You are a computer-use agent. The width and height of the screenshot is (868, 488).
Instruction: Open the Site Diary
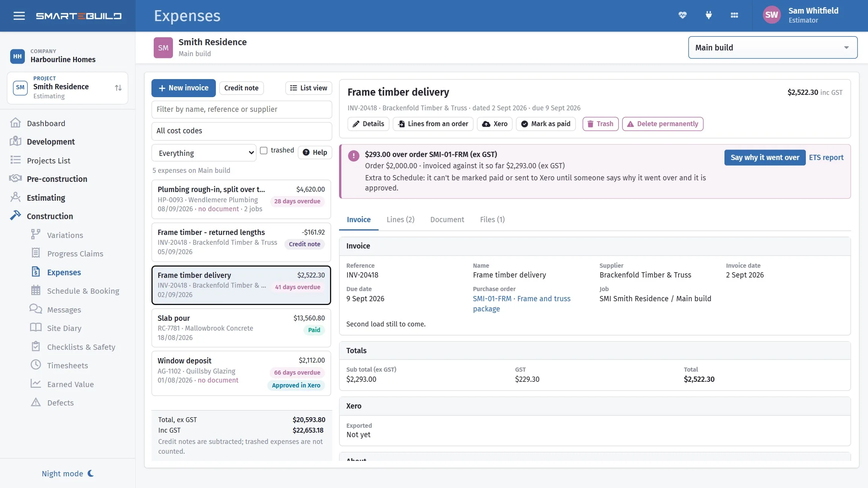[64, 328]
